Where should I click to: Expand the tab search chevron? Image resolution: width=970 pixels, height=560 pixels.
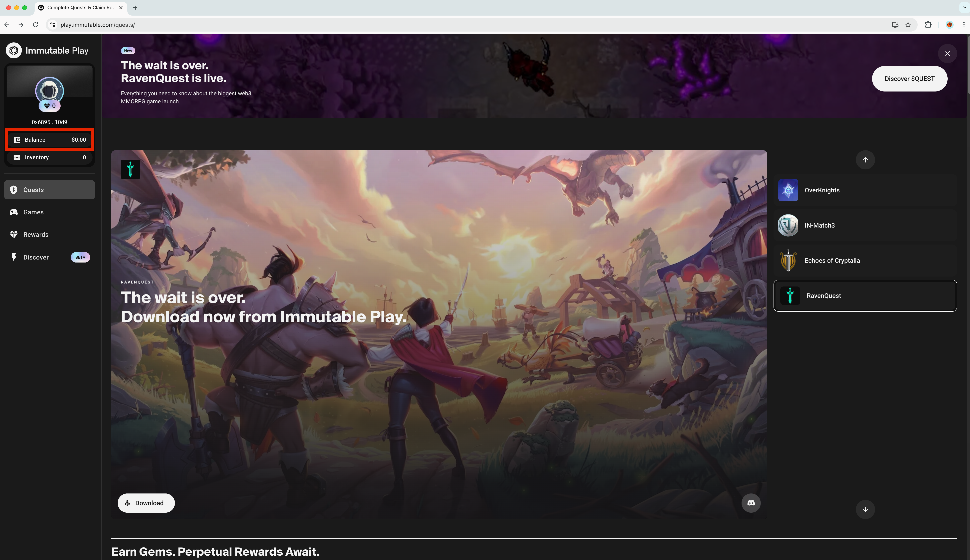pyautogui.click(x=964, y=7)
